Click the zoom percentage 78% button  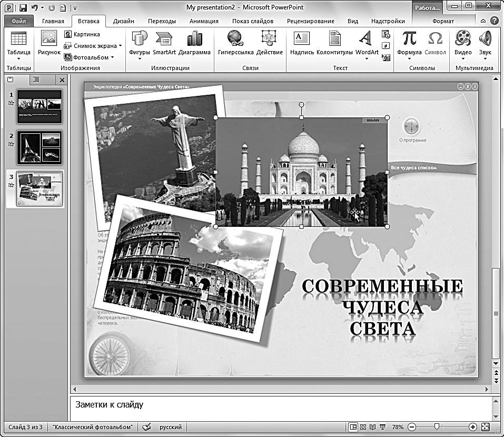[x=398, y=427]
